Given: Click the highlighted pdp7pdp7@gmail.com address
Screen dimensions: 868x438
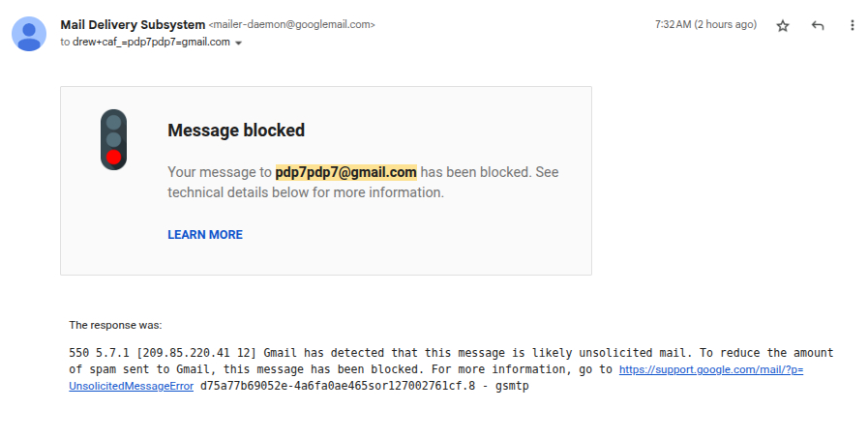Looking at the screenshot, I should 346,172.
